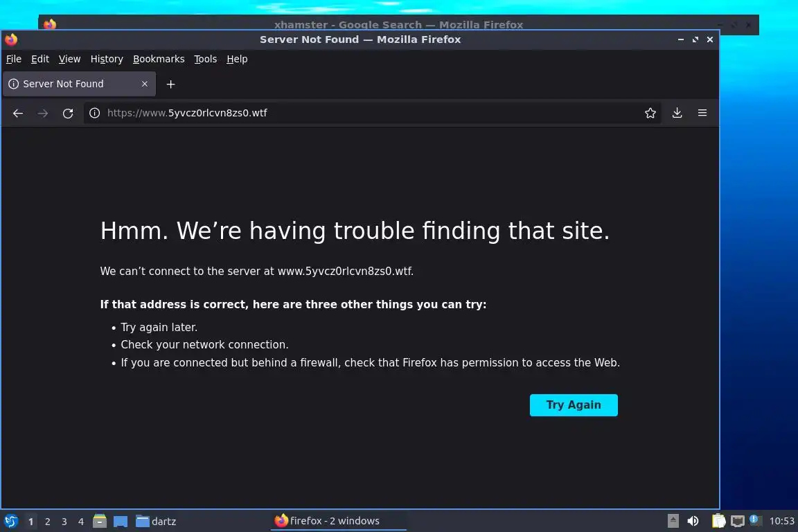798x532 pixels.
Task: Open the Firefox hamburger application menu
Action: (702, 113)
